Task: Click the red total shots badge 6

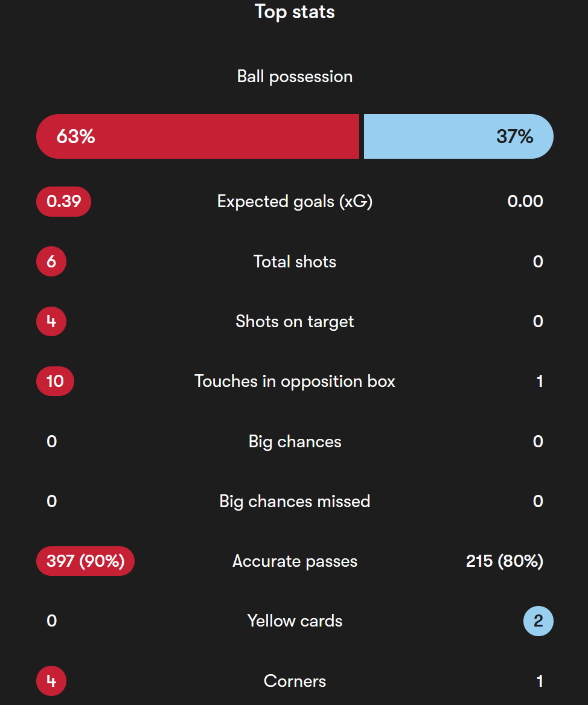Action: click(x=51, y=261)
